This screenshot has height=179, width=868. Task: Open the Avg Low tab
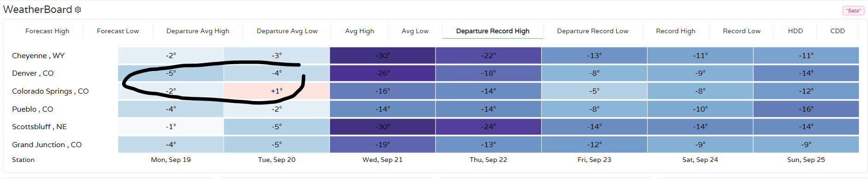click(x=415, y=31)
